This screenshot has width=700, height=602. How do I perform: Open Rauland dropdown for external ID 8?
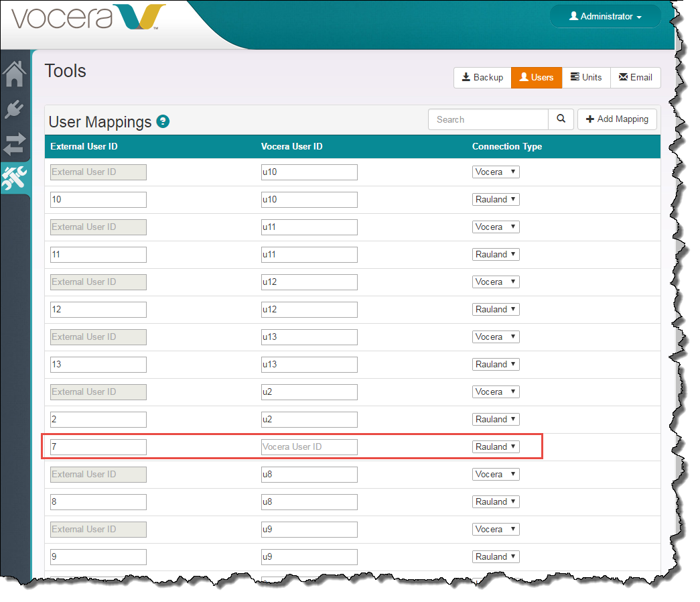point(496,502)
